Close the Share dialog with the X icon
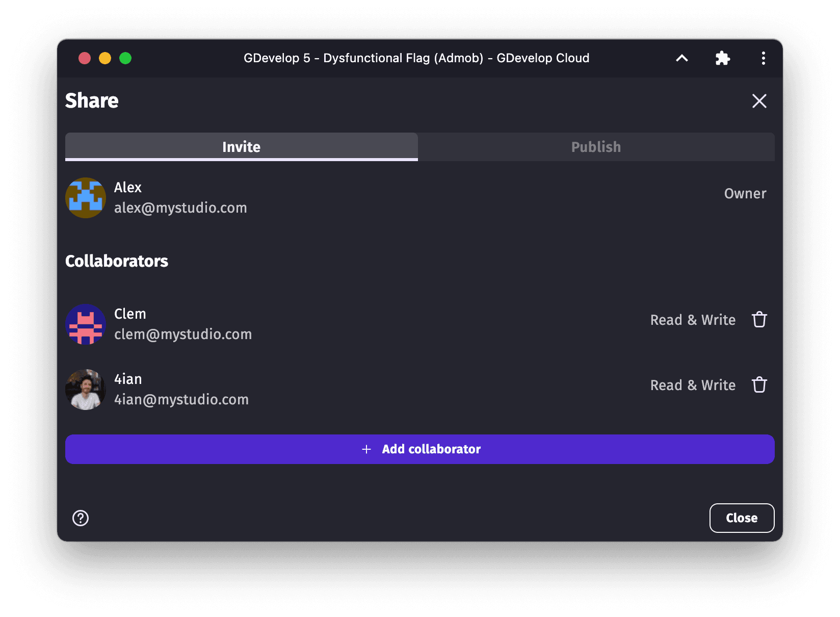The image size is (840, 617). coord(759,101)
